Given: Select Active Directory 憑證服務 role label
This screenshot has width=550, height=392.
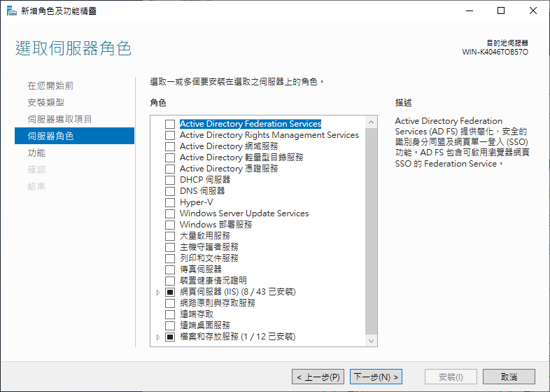Looking at the screenshot, I should click(229, 169).
